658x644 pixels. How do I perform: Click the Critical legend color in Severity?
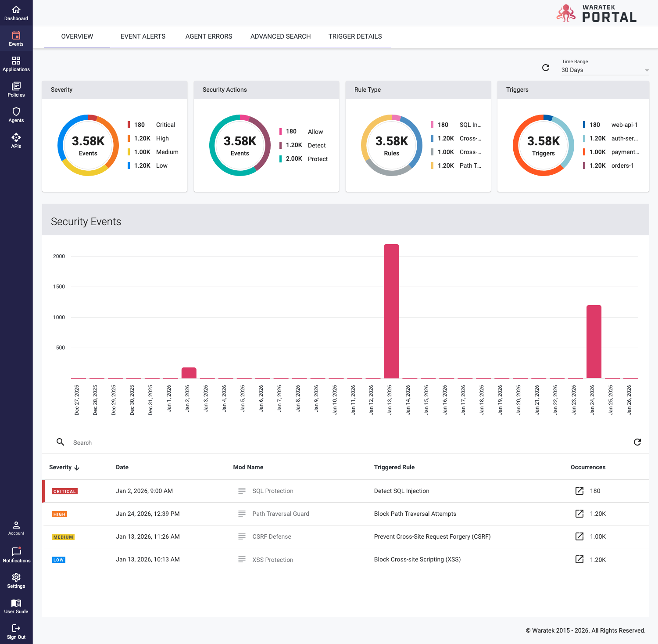tap(129, 125)
